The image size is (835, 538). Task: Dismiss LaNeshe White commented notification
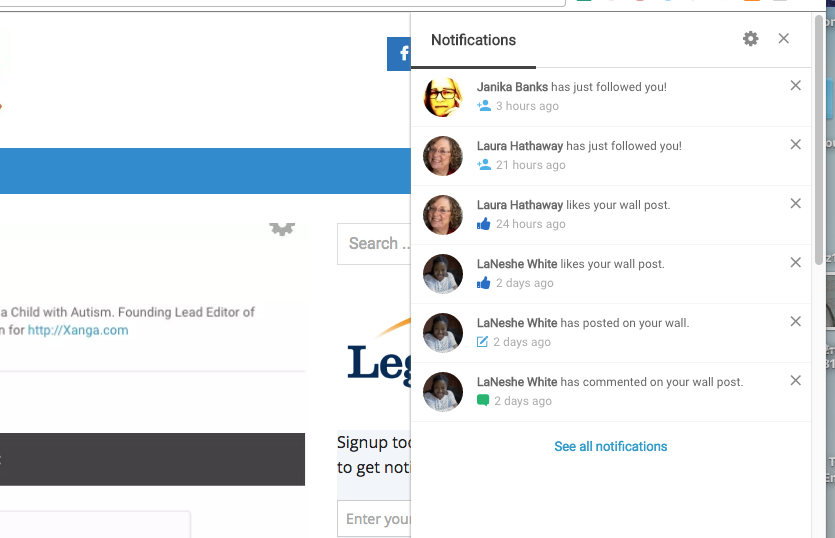(796, 381)
